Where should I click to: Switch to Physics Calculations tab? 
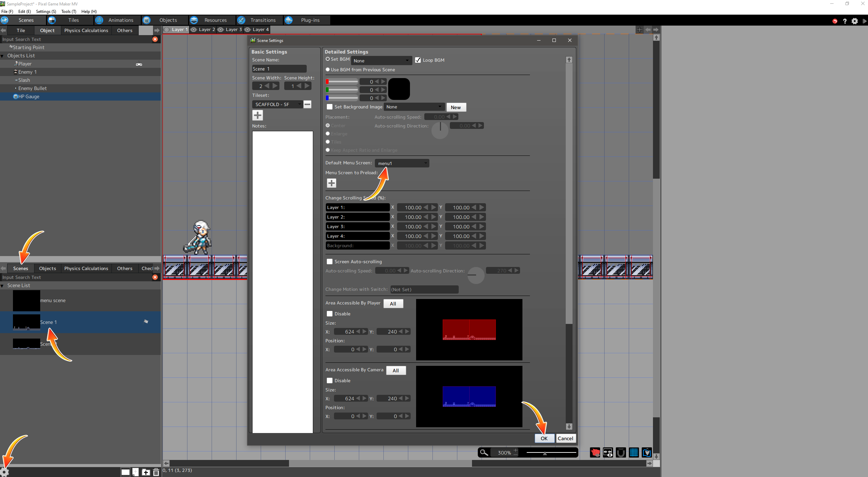click(86, 30)
